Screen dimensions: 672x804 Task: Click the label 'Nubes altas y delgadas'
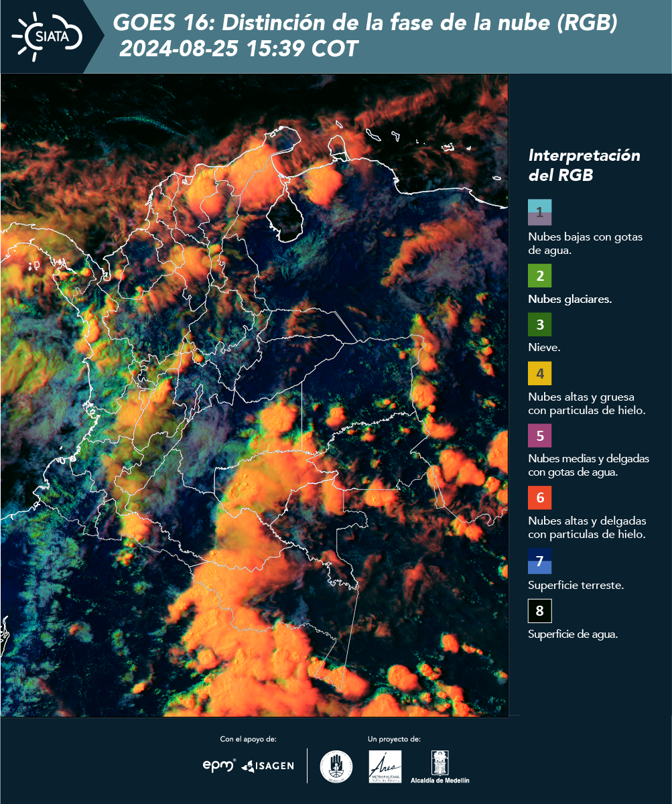(x=587, y=521)
